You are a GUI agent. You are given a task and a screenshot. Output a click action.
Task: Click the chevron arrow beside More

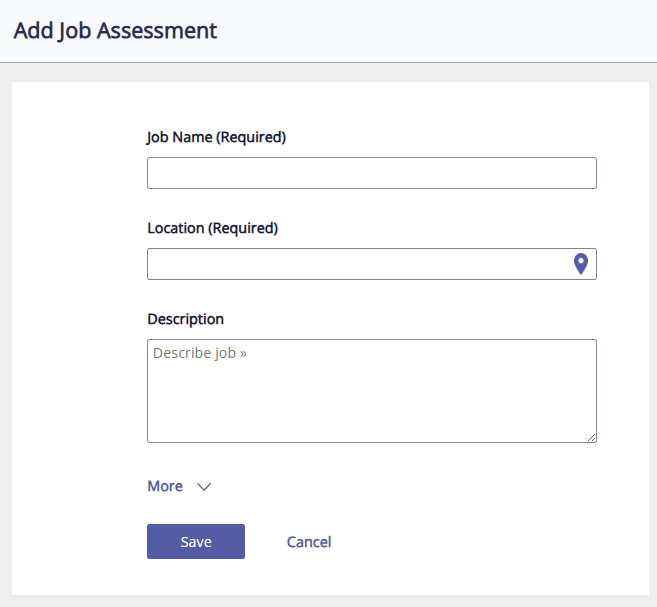tap(204, 486)
